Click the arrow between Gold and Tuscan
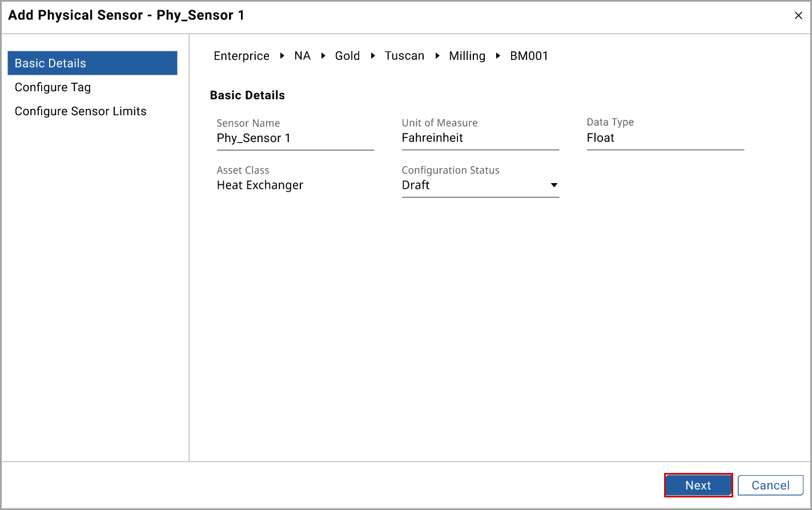 click(x=373, y=56)
